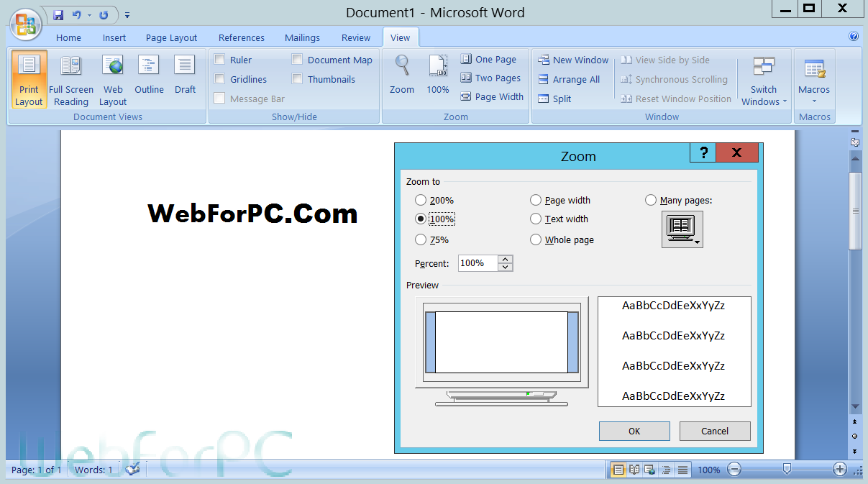Click Two Pages zoom option

pyautogui.click(x=491, y=78)
